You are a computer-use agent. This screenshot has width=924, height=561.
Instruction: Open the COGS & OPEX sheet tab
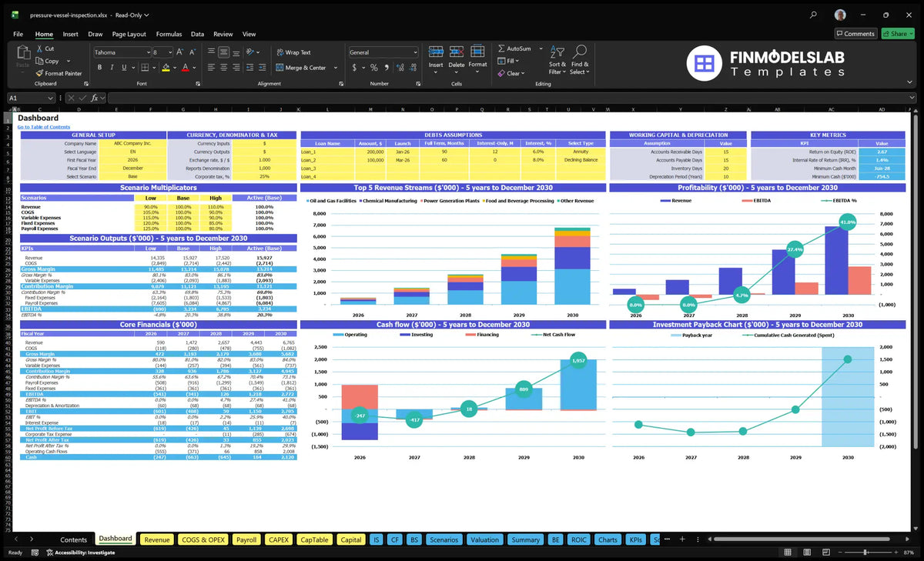point(203,539)
